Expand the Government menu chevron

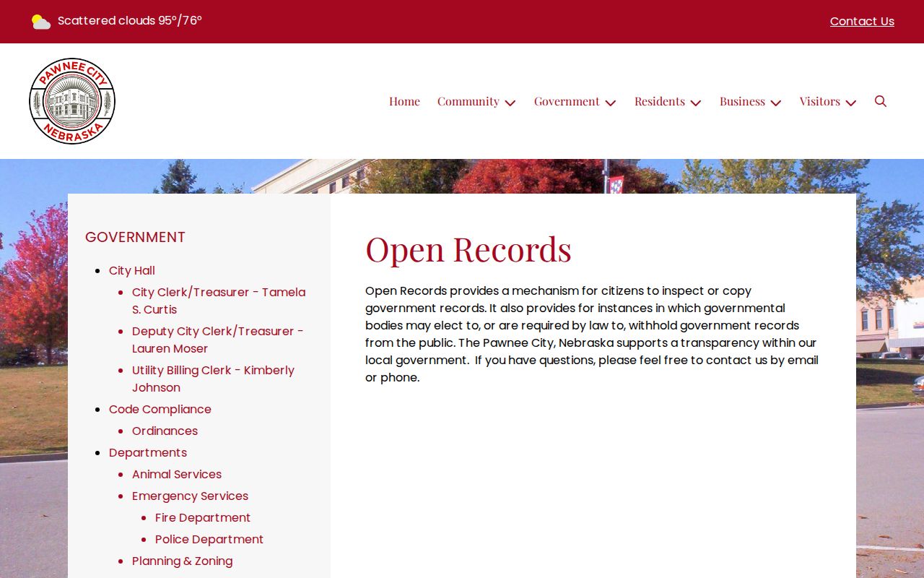coord(611,103)
